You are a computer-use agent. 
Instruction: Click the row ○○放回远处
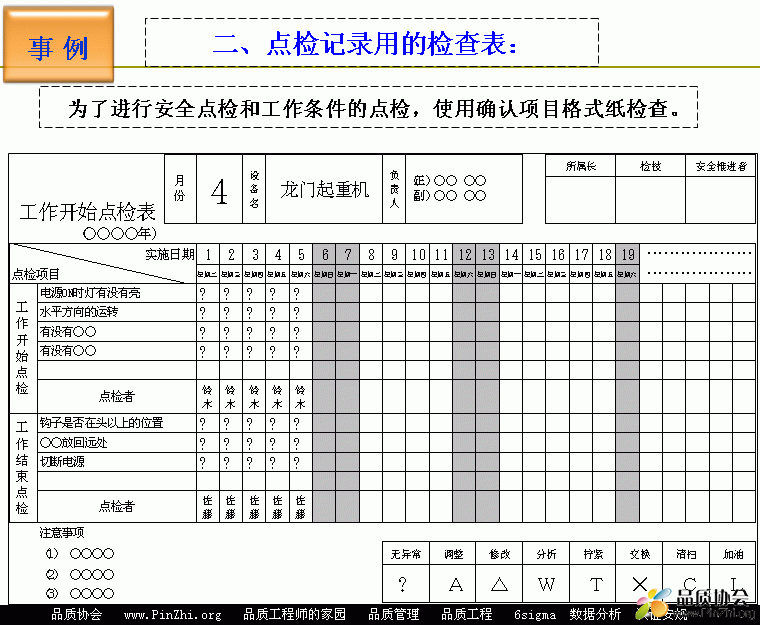click(117, 442)
